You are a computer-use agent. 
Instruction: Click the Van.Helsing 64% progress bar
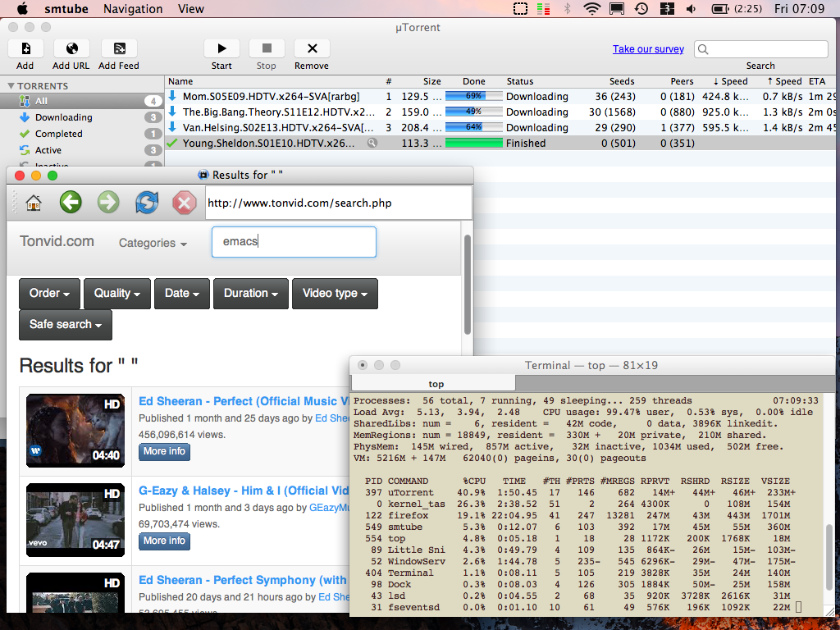(x=473, y=127)
